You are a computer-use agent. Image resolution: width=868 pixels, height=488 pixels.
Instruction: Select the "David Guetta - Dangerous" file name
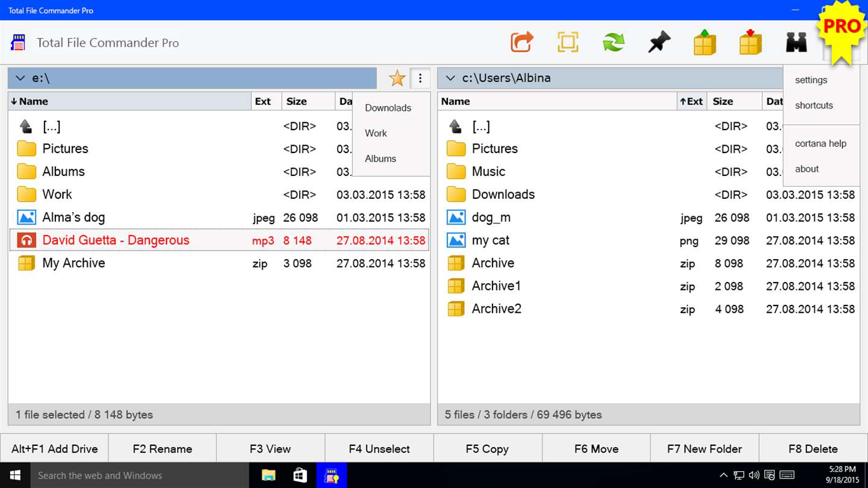[116, 240]
